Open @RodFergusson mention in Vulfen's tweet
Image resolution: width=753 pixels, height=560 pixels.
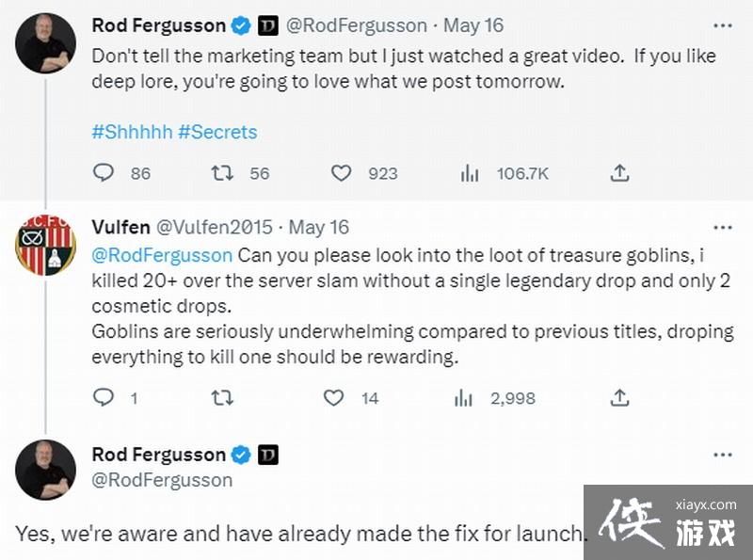pos(162,255)
